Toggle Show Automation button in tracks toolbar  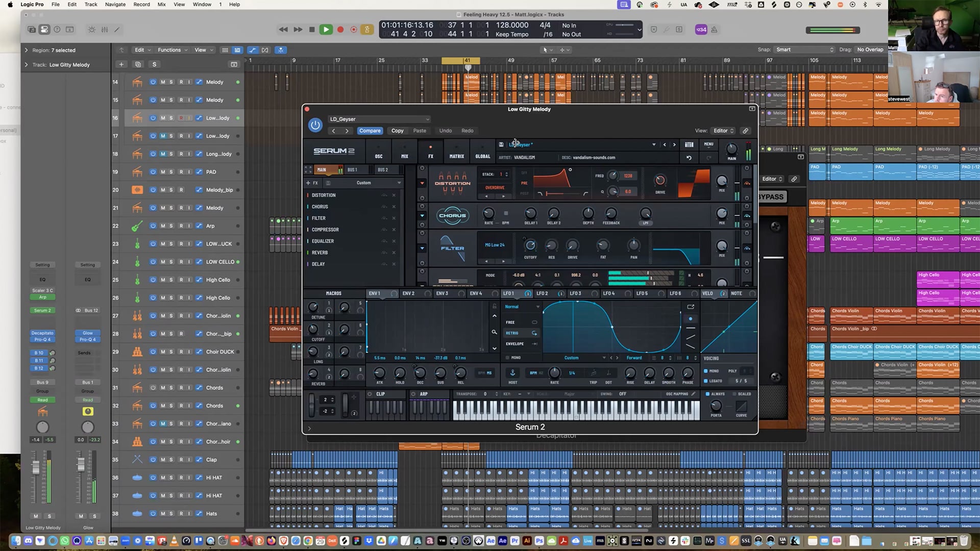pyautogui.click(x=253, y=50)
